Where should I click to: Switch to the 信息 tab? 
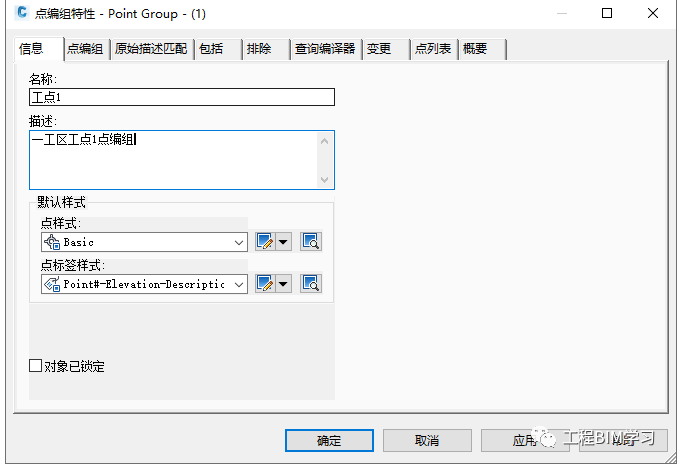coord(39,49)
